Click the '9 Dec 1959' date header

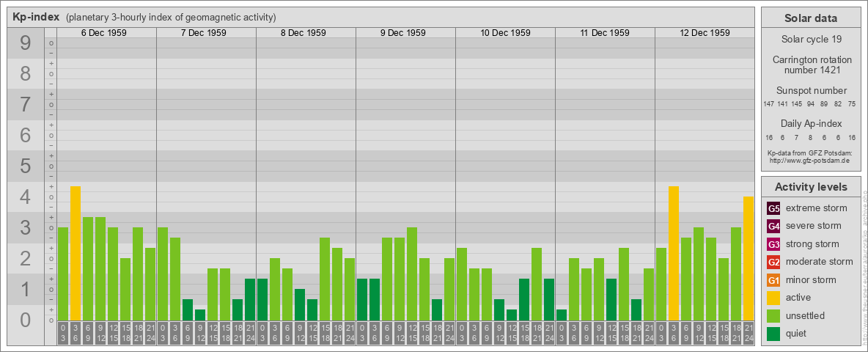coord(402,33)
